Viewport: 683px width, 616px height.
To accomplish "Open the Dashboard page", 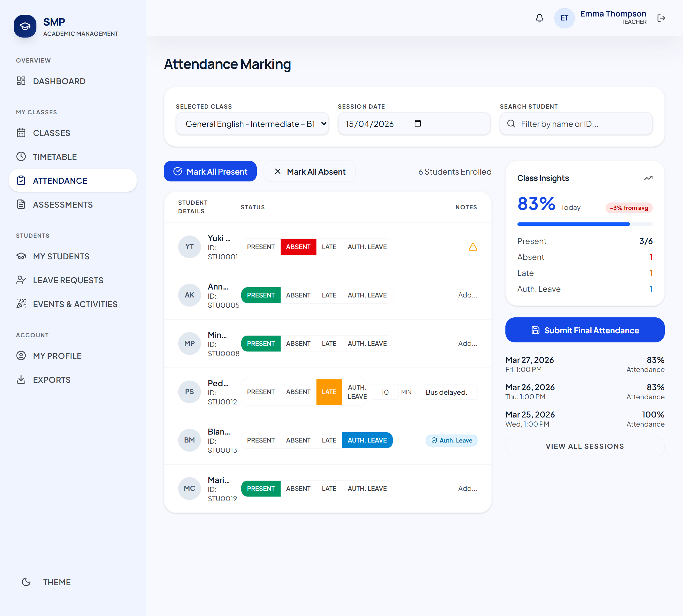I will point(73,81).
